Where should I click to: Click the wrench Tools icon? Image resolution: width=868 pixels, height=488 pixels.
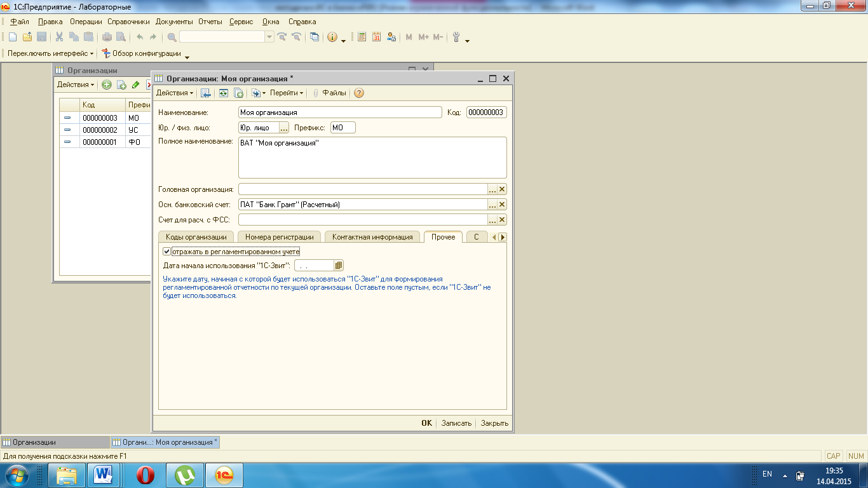tap(456, 37)
